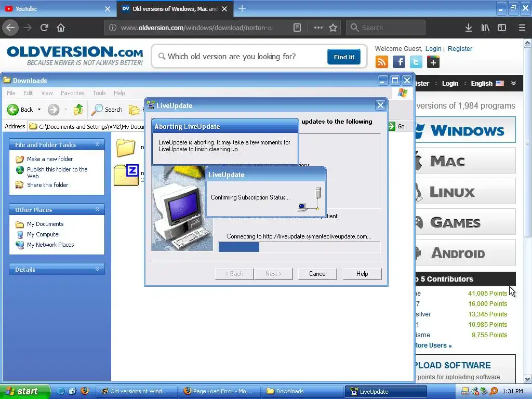Focus the OldVersion search field

click(x=241, y=57)
